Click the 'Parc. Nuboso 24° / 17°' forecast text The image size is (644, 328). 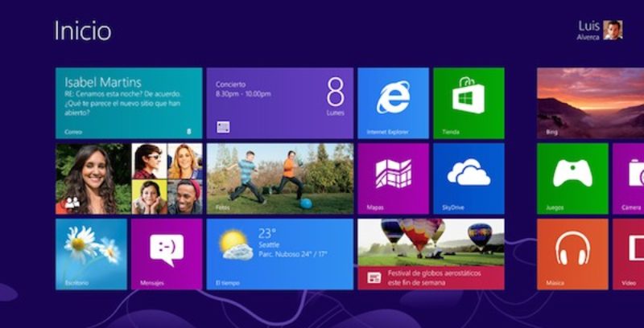(293, 254)
